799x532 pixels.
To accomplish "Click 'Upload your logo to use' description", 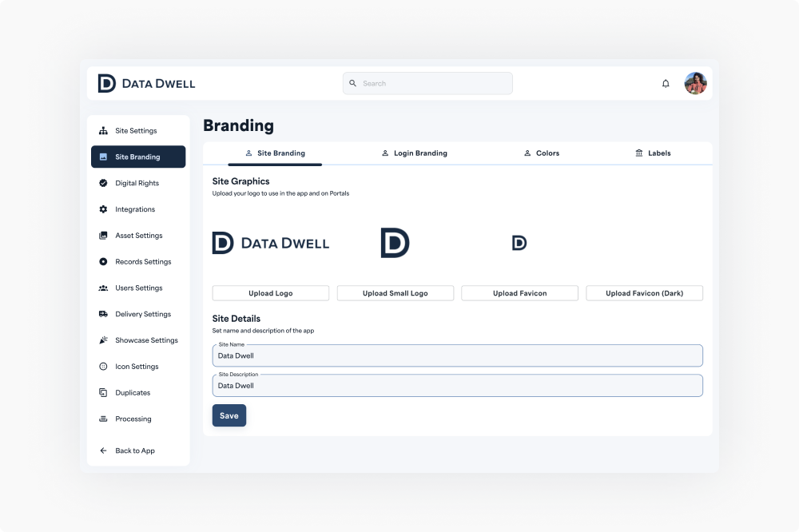I will click(280, 193).
